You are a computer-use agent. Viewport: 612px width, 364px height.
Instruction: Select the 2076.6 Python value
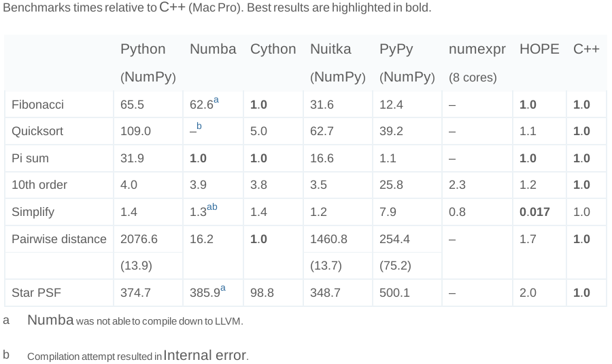coord(139,239)
